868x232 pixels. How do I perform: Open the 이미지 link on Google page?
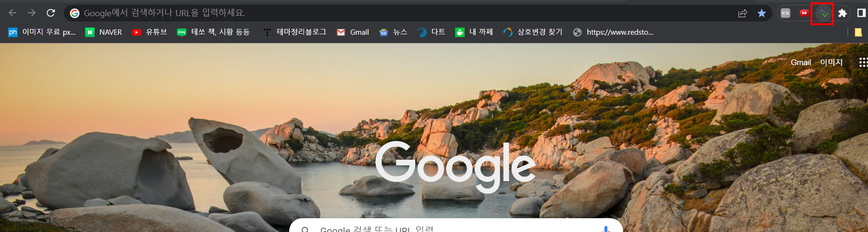coord(831,62)
